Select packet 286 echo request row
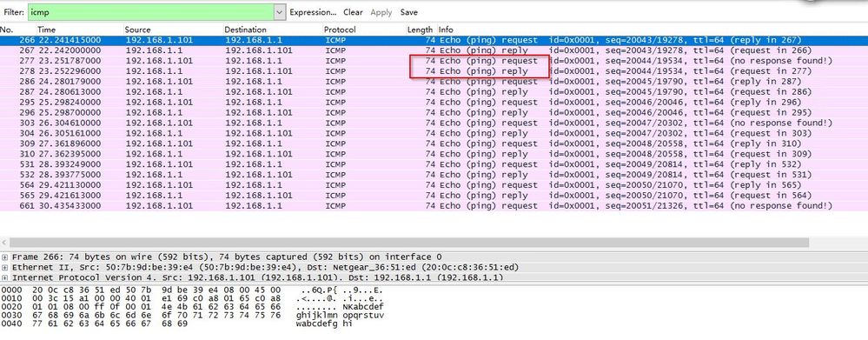The image size is (868, 340). point(434,82)
